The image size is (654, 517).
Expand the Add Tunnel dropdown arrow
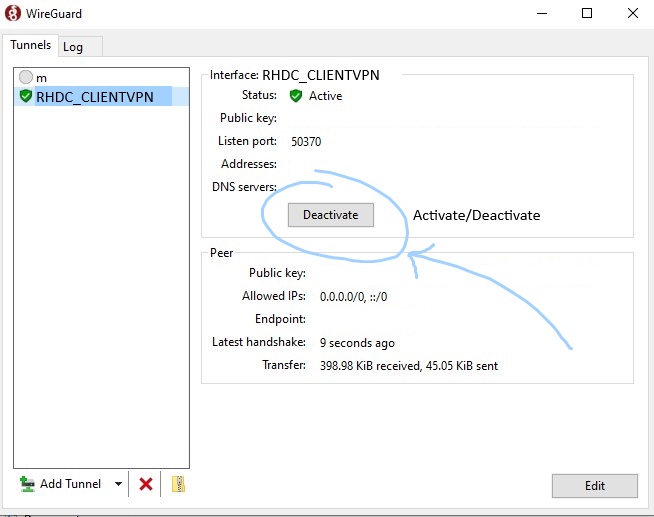(x=118, y=484)
